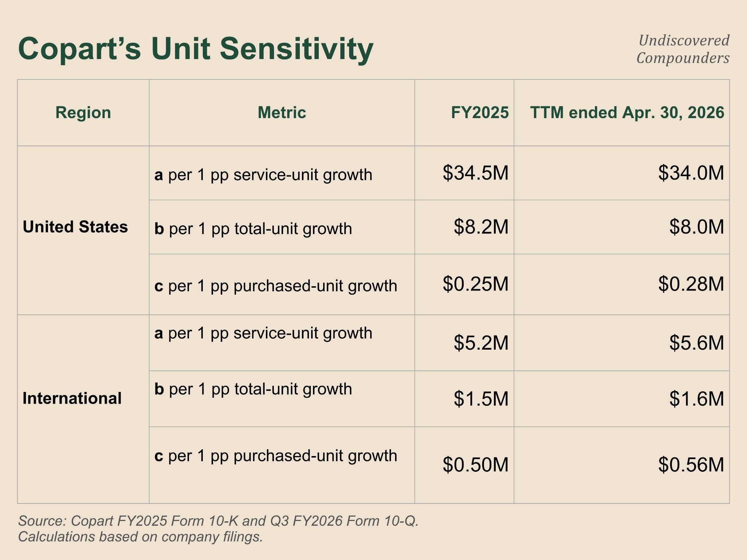Select the Metric column header
747x560 pixels.
point(282,113)
